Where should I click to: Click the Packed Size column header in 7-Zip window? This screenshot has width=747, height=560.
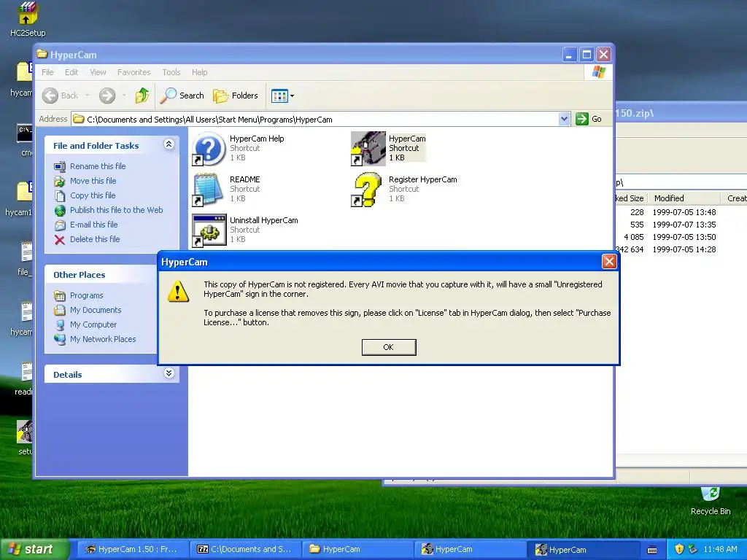pyautogui.click(x=631, y=198)
